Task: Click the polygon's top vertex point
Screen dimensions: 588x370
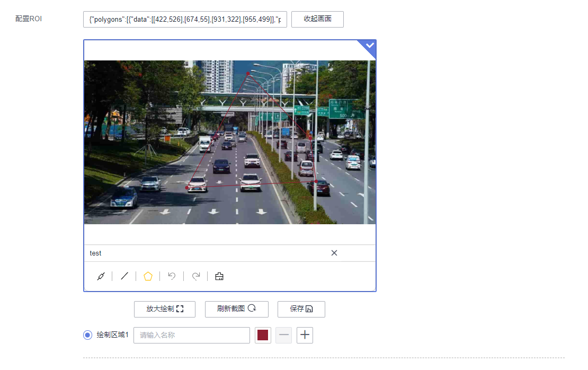Action: (248, 74)
